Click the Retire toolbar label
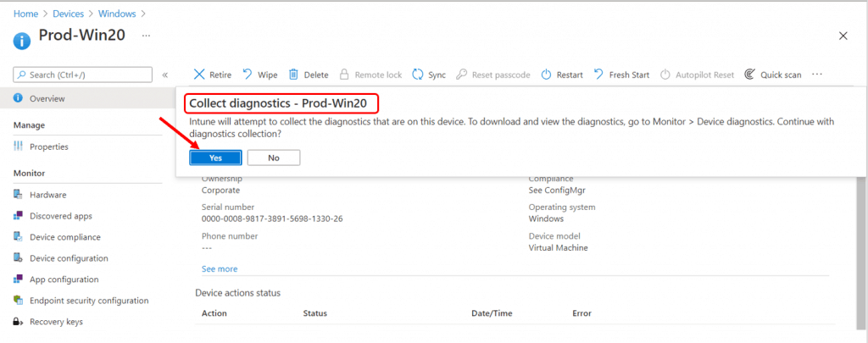 click(x=220, y=75)
